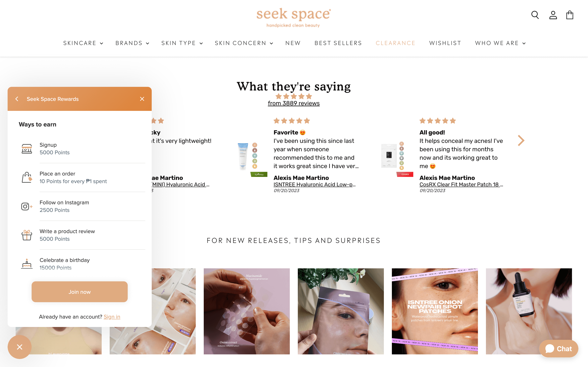Click the gift/review icon in rewards
The width and height of the screenshot is (588, 367).
tap(26, 235)
